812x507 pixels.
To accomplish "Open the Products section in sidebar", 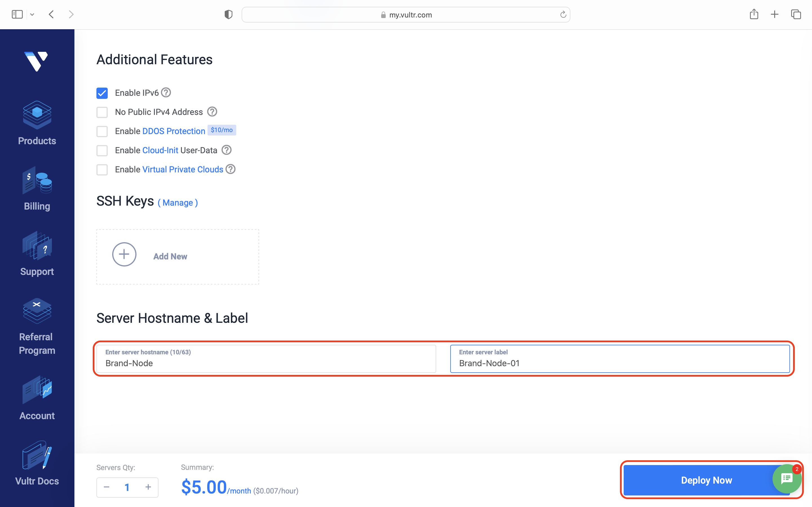I will pyautogui.click(x=37, y=123).
